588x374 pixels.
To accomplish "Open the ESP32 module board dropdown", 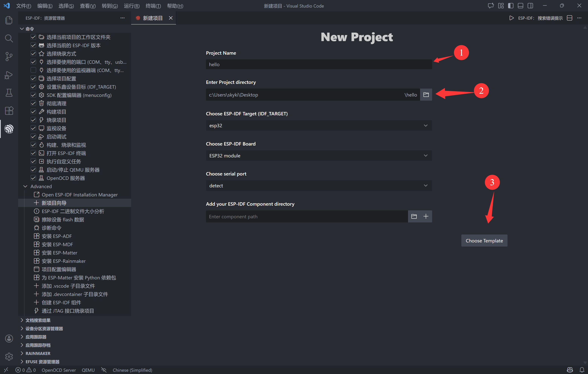I will coord(319,156).
